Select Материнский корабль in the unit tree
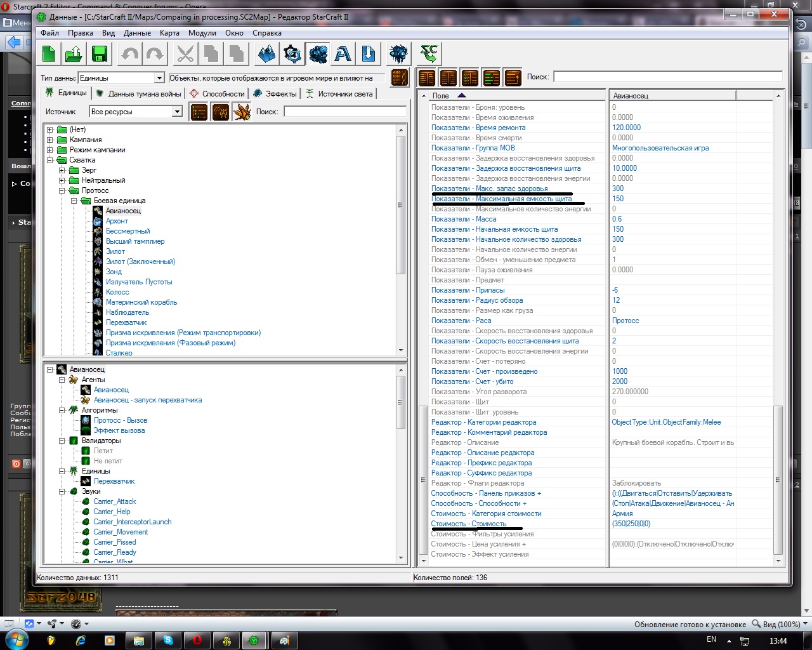Image resolution: width=812 pixels, height=650 pixels. [x=141, y=302]
